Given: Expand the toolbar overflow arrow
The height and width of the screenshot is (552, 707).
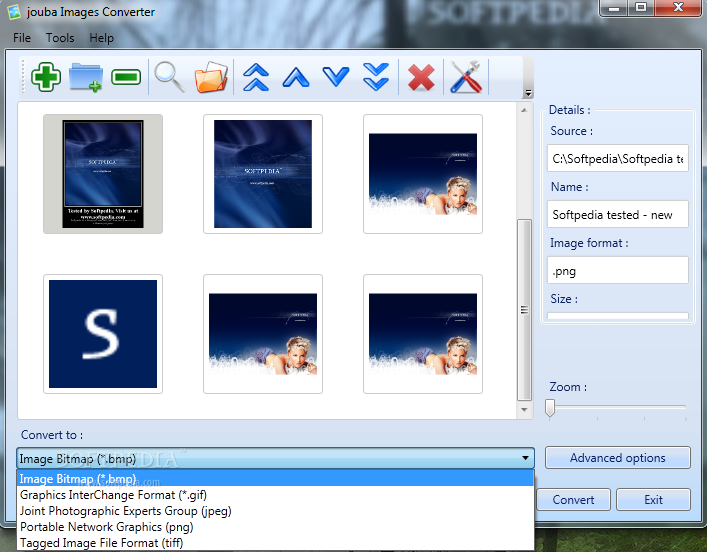Looking at the screenshot, I should click(528, 93).
